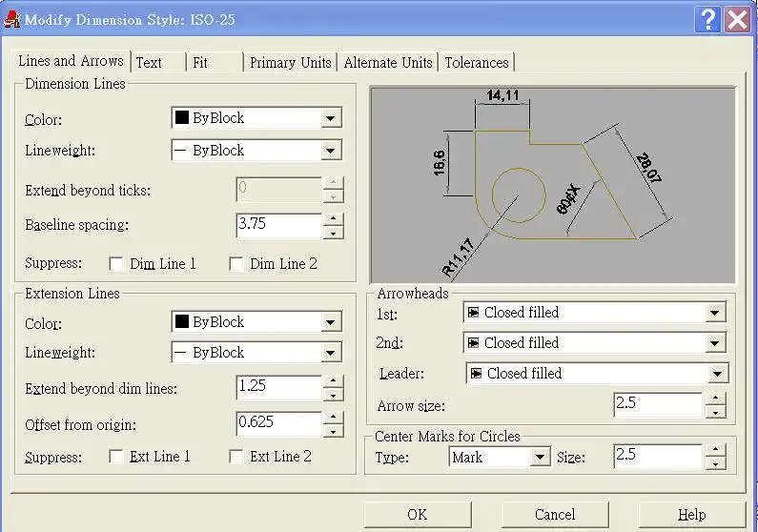The height and width of the screenshot is (532, 758).
Task: Click the Center Marks Size field
Action: (658, 456)
